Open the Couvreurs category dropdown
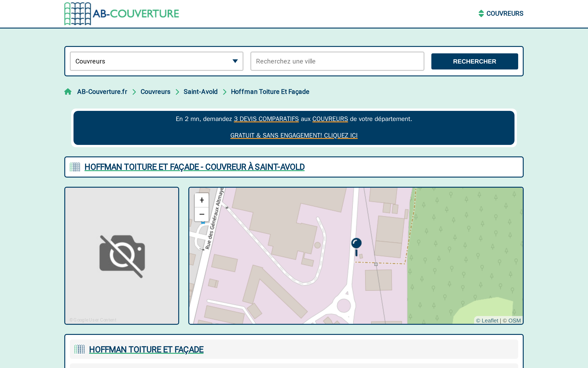 [156, 61]
